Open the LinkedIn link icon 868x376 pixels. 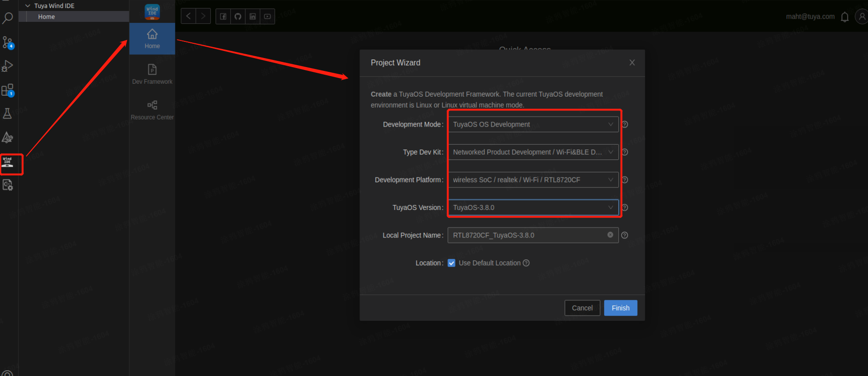pos(253,16)
